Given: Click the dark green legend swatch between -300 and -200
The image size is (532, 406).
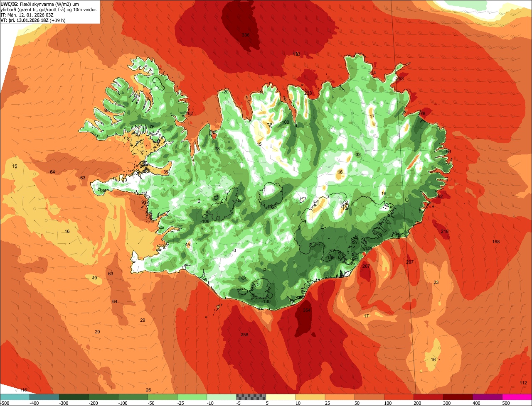Looking at the screenshot, I should pyautogui.click(x=74, y=397).
